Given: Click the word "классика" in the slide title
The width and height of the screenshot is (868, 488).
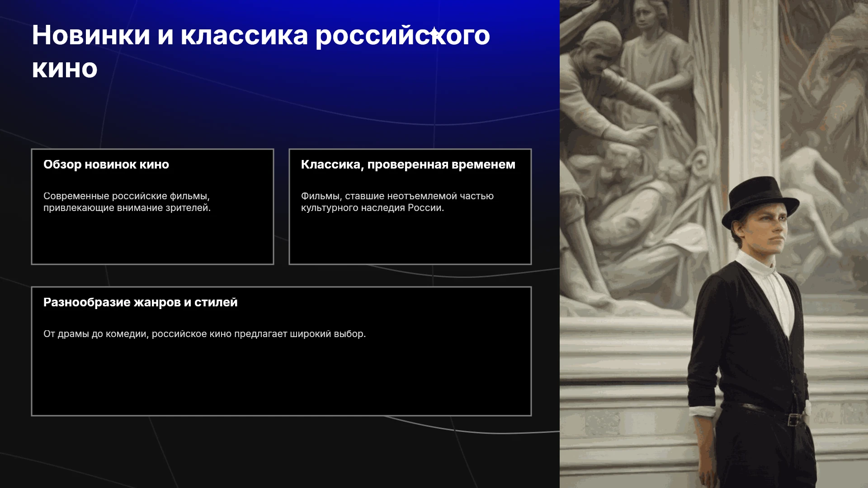Looking at the screenshot, I should point(244,35).
